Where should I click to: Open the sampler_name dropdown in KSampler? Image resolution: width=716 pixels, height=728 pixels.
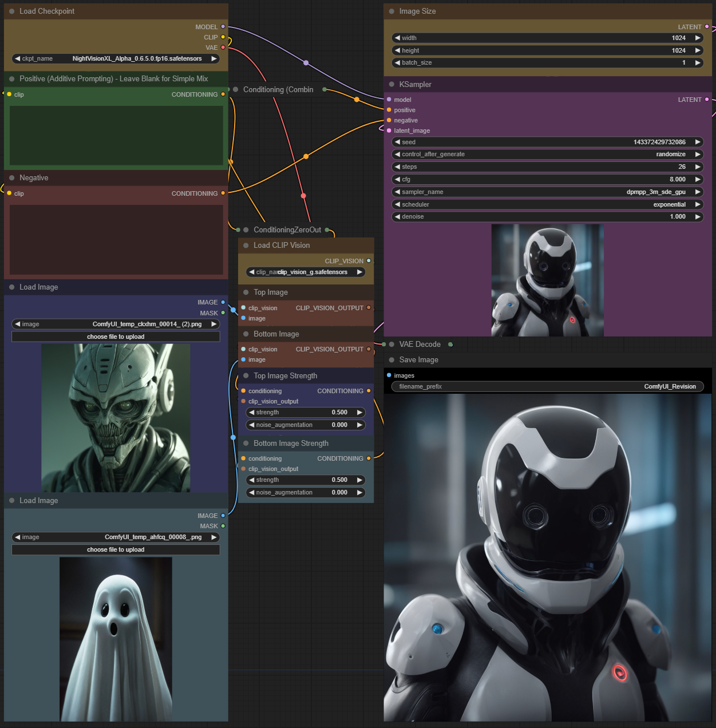tap(547, 192)
